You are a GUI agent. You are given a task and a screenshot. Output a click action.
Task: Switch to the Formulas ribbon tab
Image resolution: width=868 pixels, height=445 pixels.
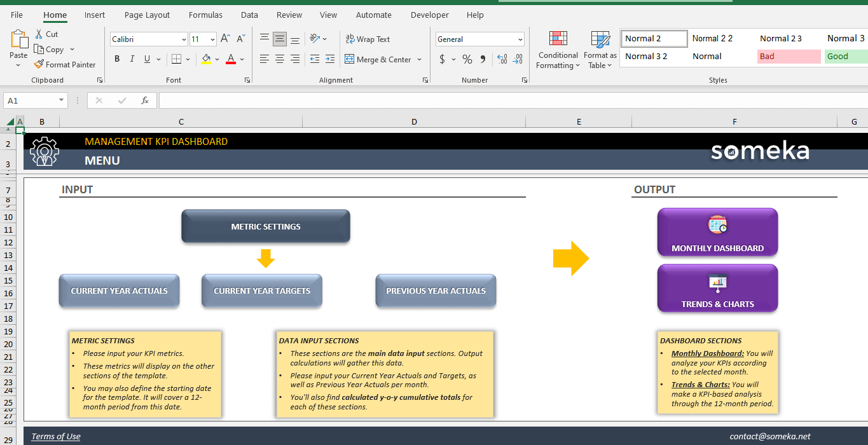[205, 15]
